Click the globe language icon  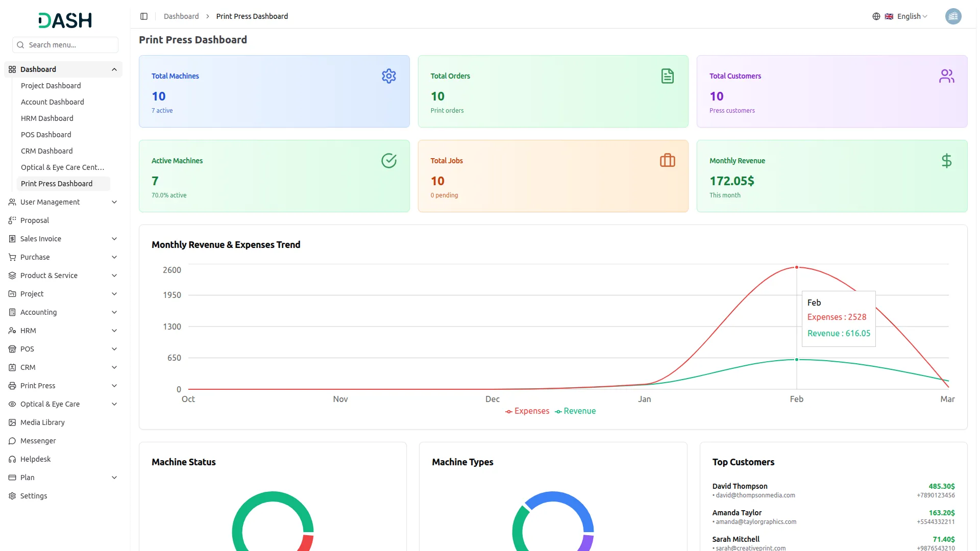pyautogui.click(x=876, y=16)
